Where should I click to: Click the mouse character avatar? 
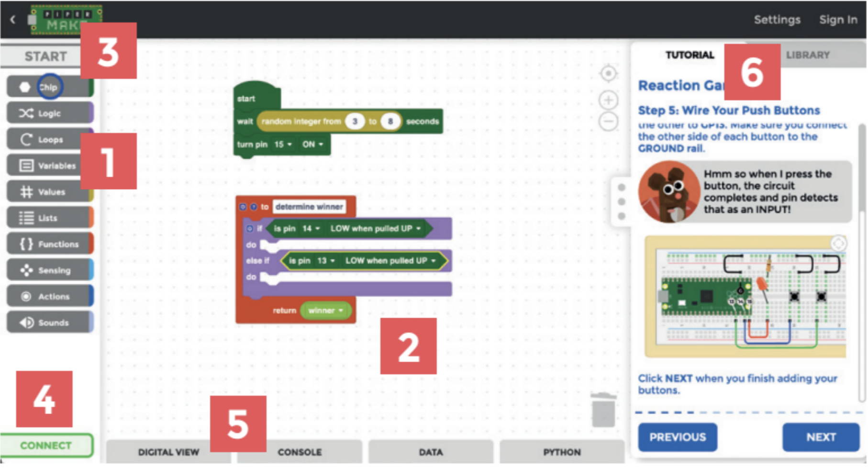tap(669, 192)
